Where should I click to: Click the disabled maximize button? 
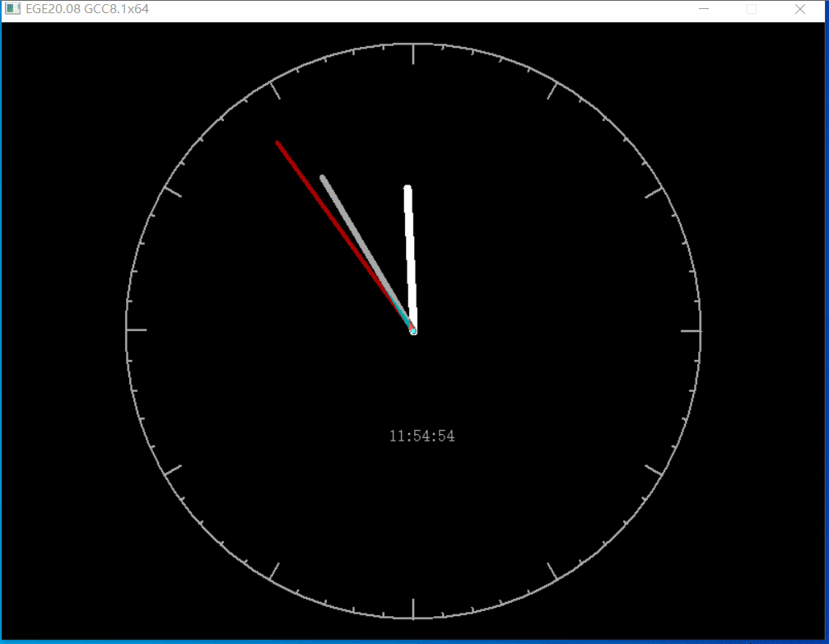click(752, 9)
